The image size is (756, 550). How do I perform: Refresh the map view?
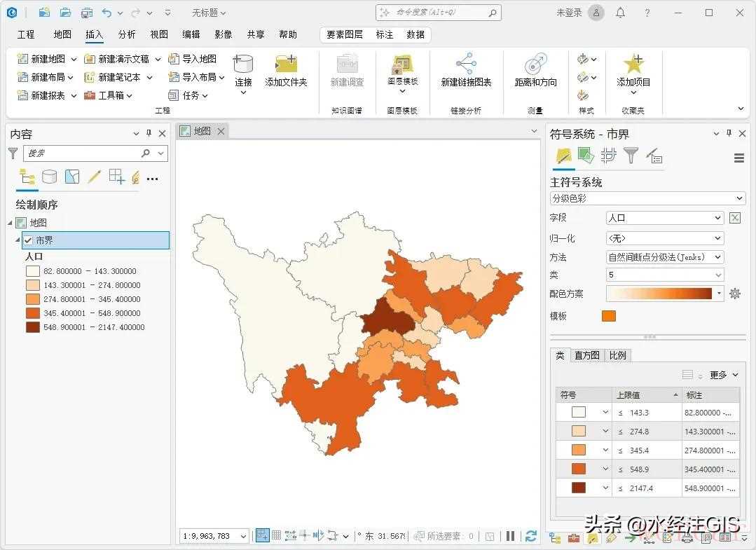(530, 536)
